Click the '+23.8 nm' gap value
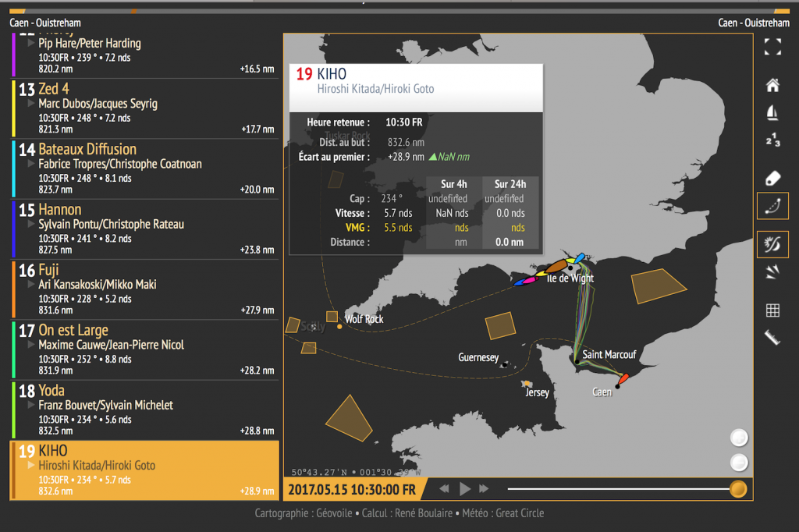799x532 pixels. tap(257, 250)
